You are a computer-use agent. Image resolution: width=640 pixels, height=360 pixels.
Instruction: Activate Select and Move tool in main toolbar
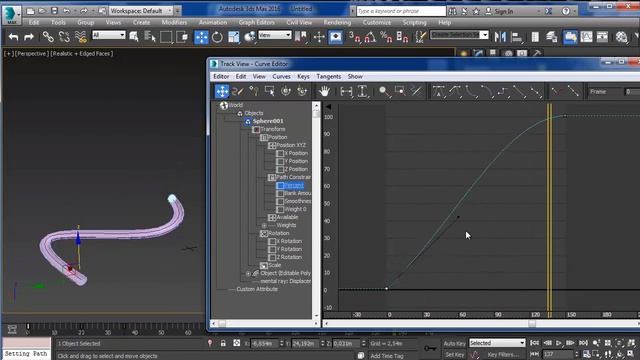tap(201, 37)
